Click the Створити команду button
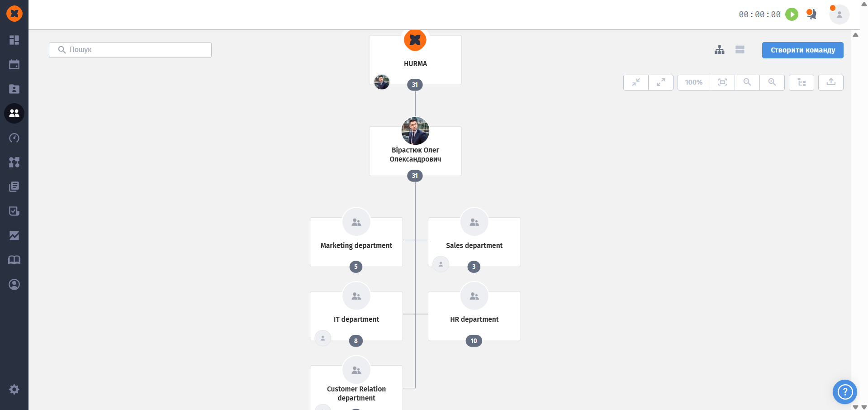The height and width of the screenshot is (410, 868). pyautogui.click(x=802, y=50)
